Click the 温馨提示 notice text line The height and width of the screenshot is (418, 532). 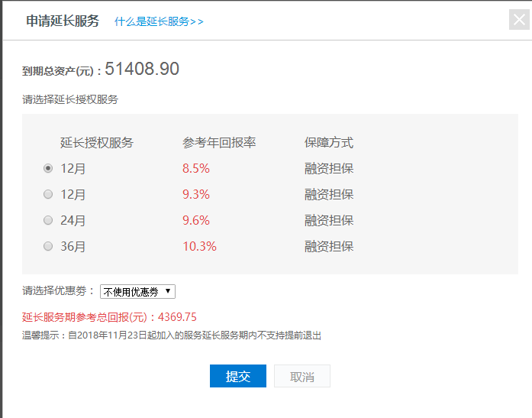click(172, 335)
